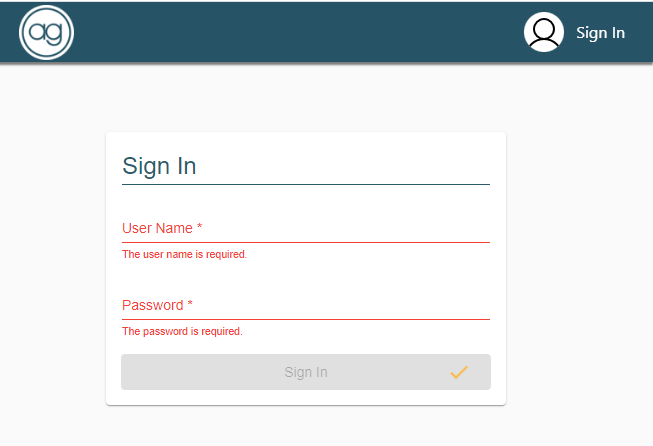Viewport: 653px width, 446px height.
Task: Select the User Name field label
Action: click(157, 229)
